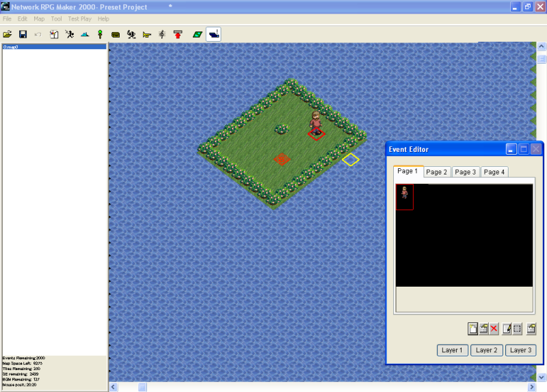
Task: Click the red upward arrow toolbar icon
Action: [x=178, y=34]
